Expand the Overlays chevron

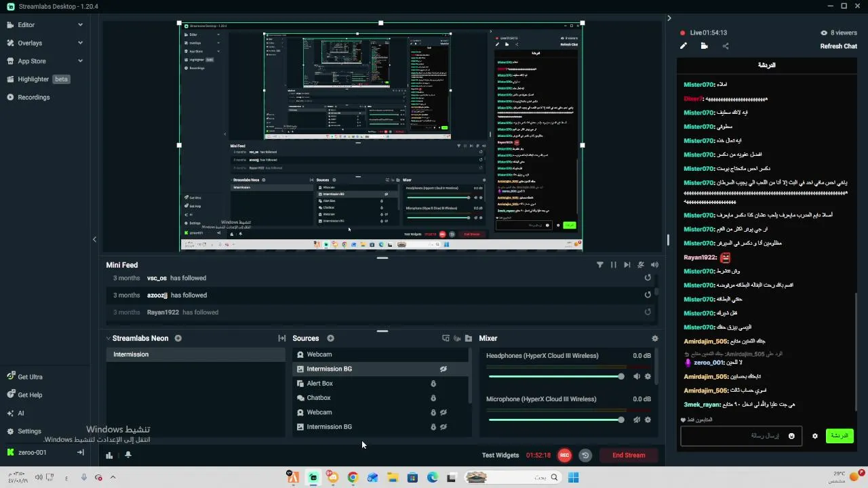pyautogui.click(x=80, y=43)
